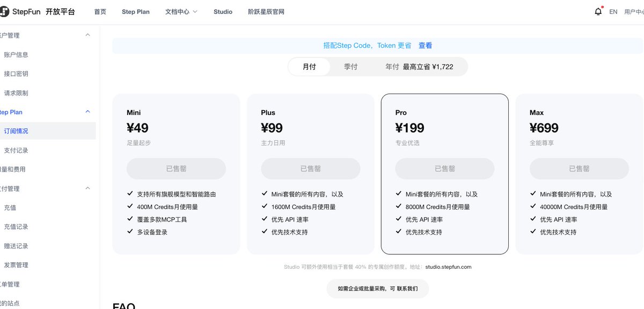Visit 阶跃星辰官网 from top nav
644x309 pixels.
tap(266, 12)
